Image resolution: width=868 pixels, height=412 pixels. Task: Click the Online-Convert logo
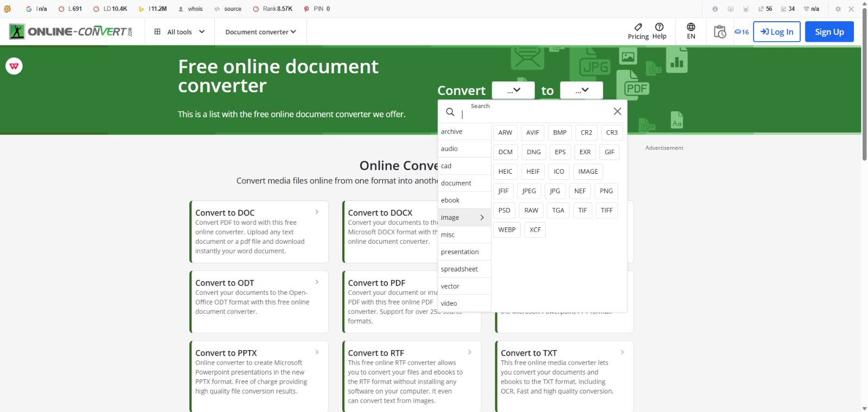point(71,31)
